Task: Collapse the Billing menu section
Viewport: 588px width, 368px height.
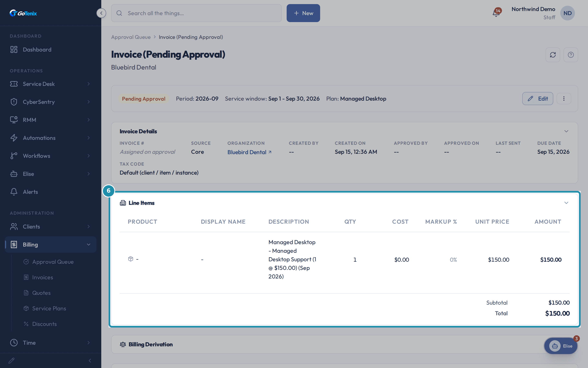Action: pyautogui.click(x=51, y=244)
